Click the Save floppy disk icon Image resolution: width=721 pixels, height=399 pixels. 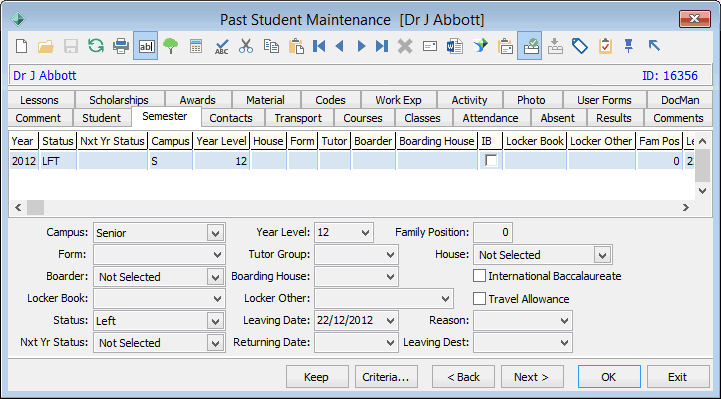[x=71, y=46]
